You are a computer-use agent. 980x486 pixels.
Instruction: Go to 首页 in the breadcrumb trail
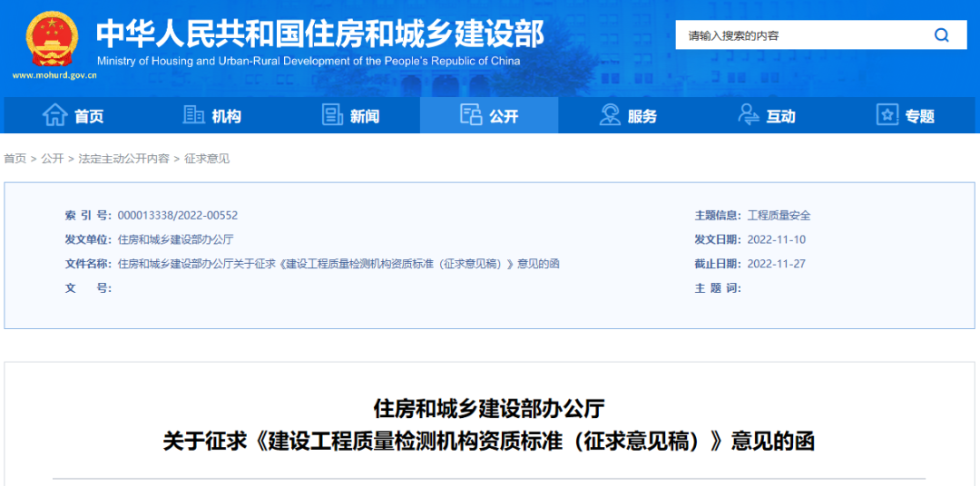tap(15, 159)
